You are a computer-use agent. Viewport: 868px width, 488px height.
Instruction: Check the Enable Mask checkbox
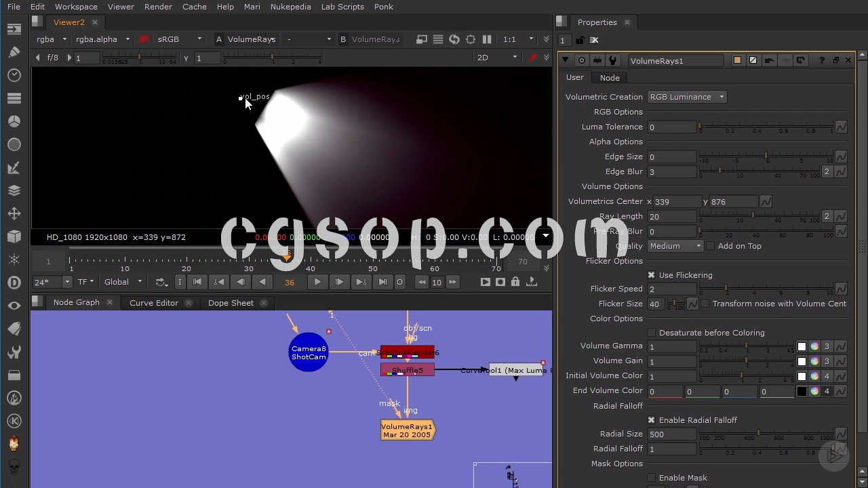pyautogui.click(x=651, y=478)
